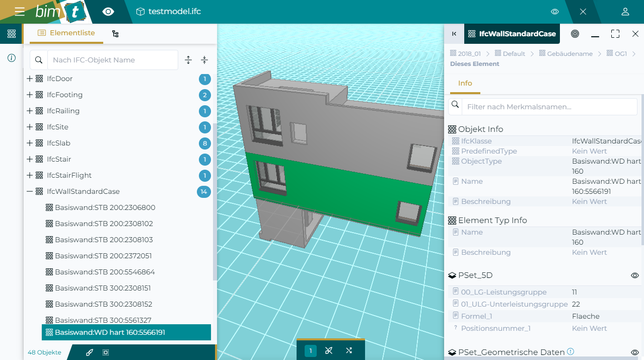Image resolution: width=644 pixels, height=360 pixels.
Task: Expand the IfcRailing group
Action: click(x=30, y=111)
